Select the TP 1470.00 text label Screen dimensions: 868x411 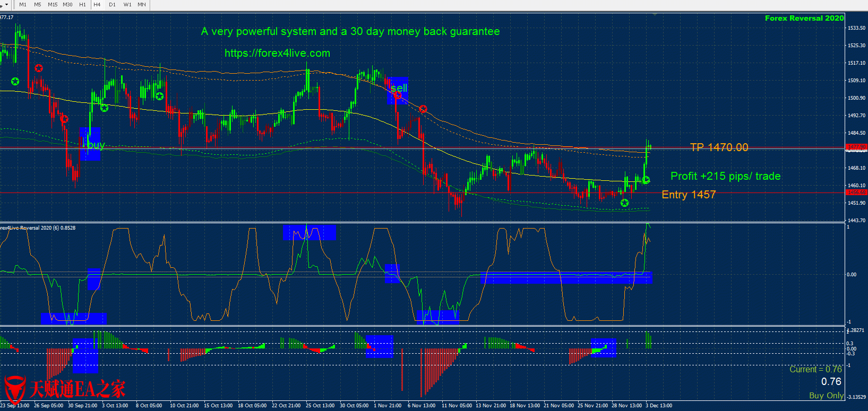coord(719,147)
